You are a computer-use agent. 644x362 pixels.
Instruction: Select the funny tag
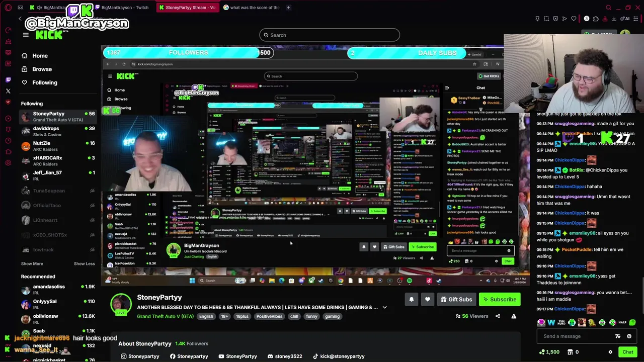tap(311, 316)
